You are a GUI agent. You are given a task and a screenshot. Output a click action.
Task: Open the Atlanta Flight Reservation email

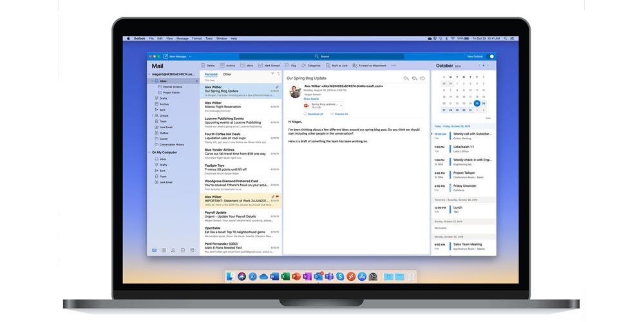[x=241, y=107]
